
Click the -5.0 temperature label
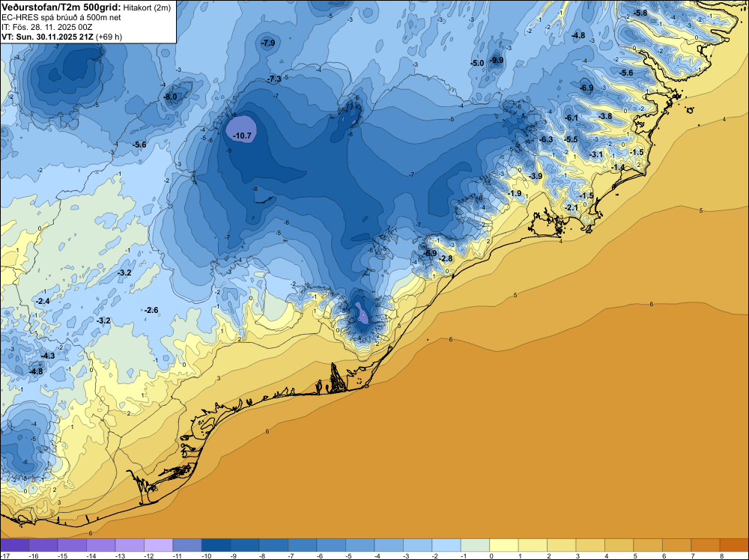point(477,63)
